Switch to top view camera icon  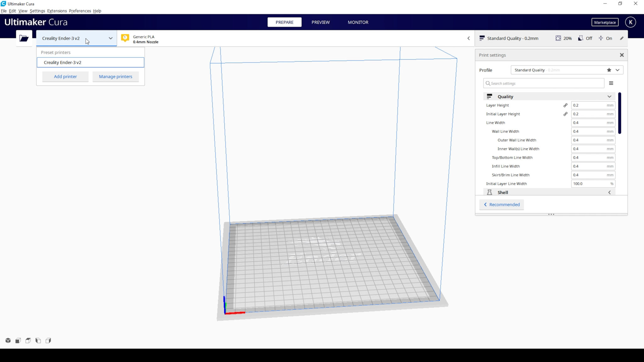pos(28,341)
